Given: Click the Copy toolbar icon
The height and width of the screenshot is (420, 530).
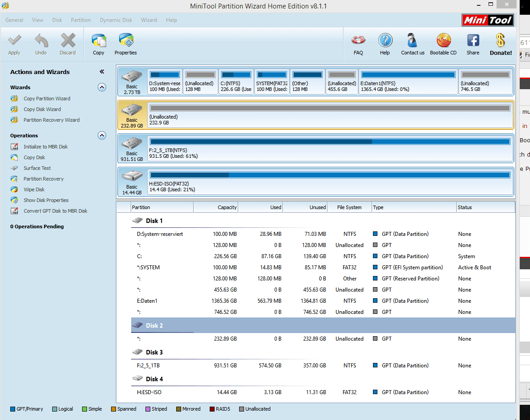Looking at the screenshot, I should coord(99,41).
